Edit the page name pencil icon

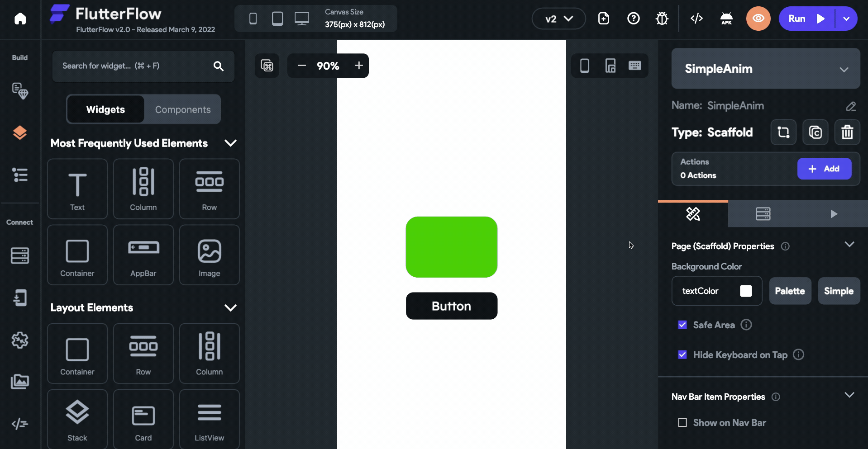pyautogui.click(x=851, y=106)
